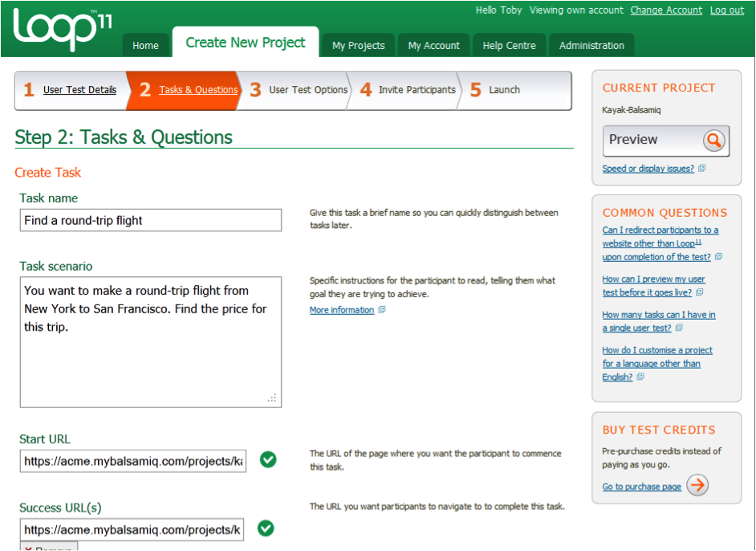Screen dimensions: 756x551
Task: Click the Viewing own account text
Action: point(576,10)
